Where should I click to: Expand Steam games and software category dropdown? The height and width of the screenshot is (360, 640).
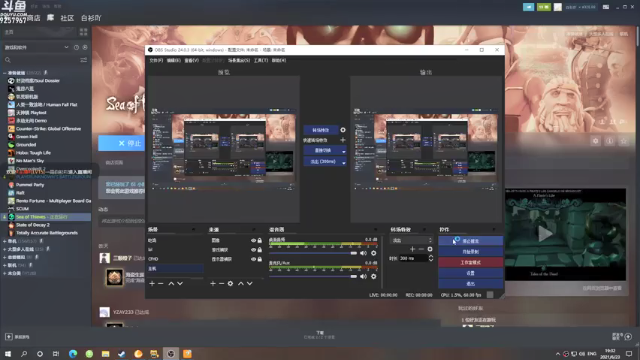[x=66, y=47]
